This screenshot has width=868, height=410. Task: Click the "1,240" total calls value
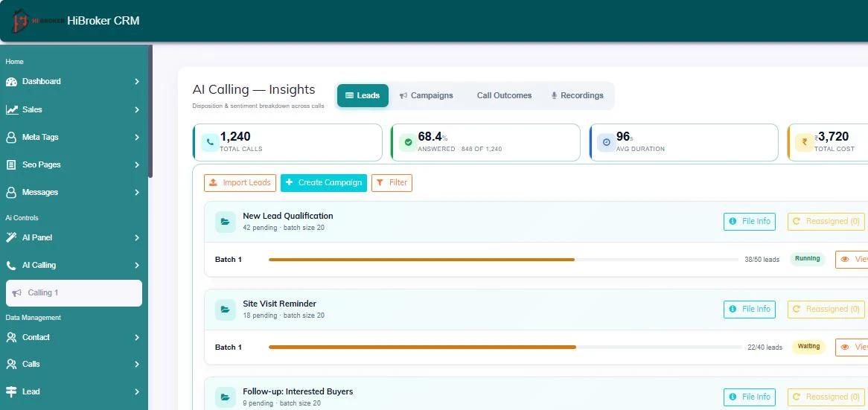pyautogui.click(x=235, y=137)
